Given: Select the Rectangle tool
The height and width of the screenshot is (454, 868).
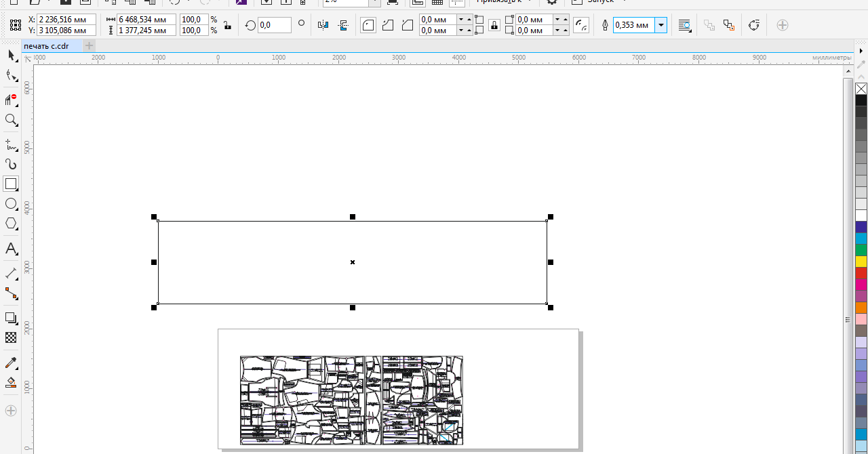Looking at the screenshot, I should point(11,184).
